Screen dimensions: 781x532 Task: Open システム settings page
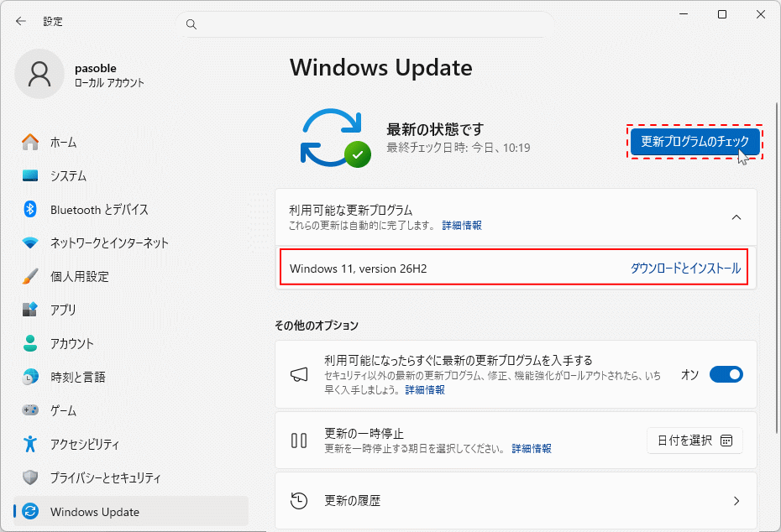[68, 175]
